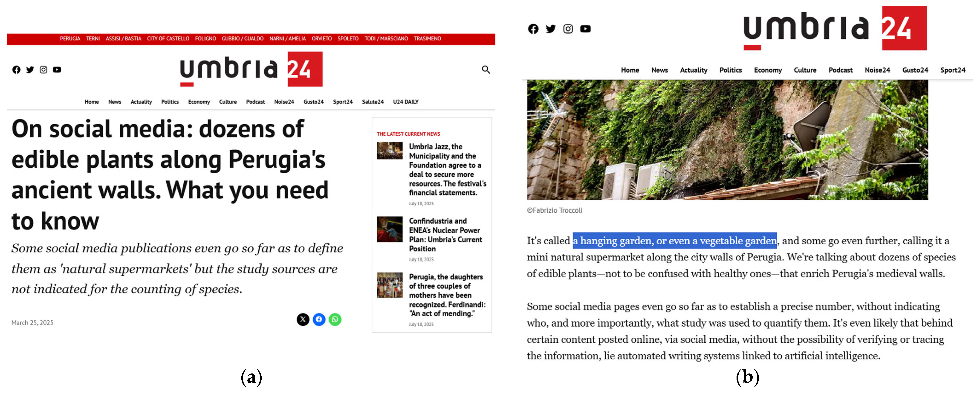The height and width of the screenshot is (393, 980).
Task: Select TODI / MARSCIANO in city bar
Action: pos(386,39)
